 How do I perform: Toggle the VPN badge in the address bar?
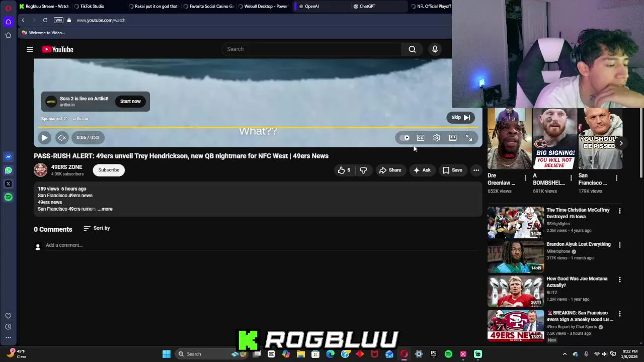pos(58,20)
